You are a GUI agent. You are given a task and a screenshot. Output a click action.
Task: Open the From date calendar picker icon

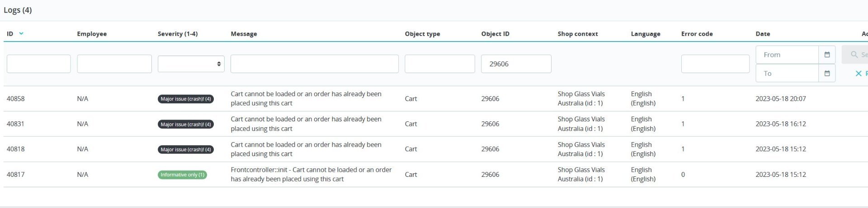(827, 55)
